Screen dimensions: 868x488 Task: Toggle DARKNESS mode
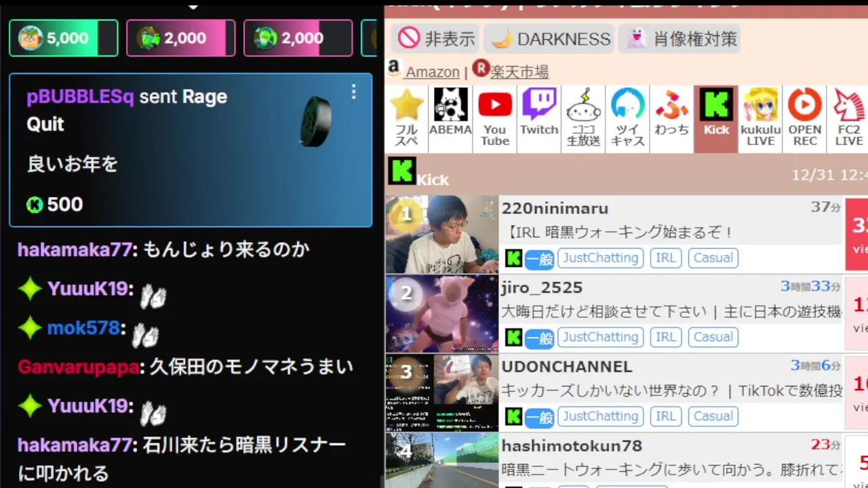tap(549, 39)
